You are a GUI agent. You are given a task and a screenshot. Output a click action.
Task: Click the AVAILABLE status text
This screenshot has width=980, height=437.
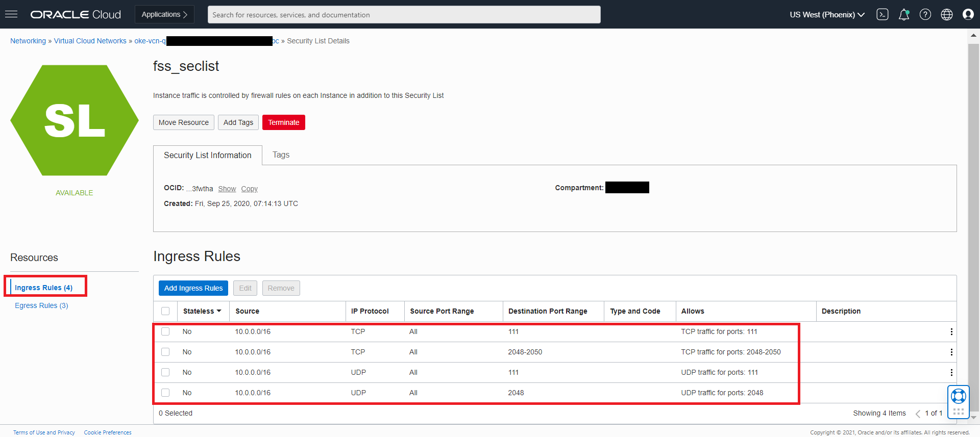coord(75,193)
